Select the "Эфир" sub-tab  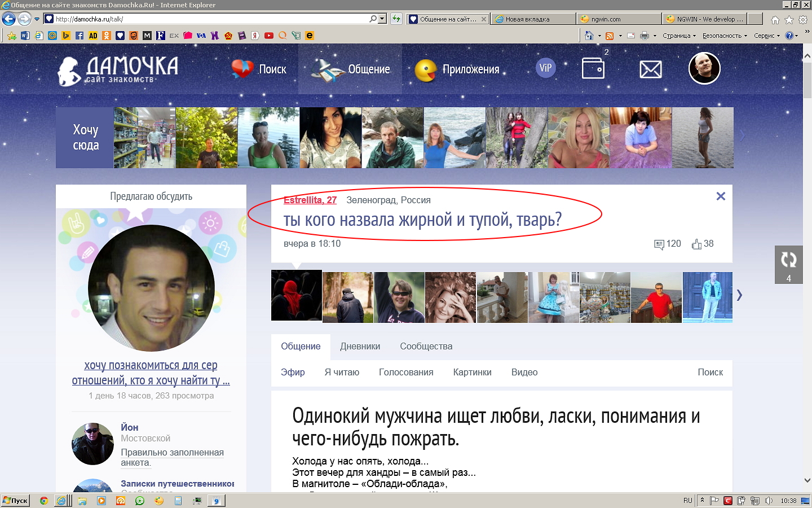click(x=293, y=373)
